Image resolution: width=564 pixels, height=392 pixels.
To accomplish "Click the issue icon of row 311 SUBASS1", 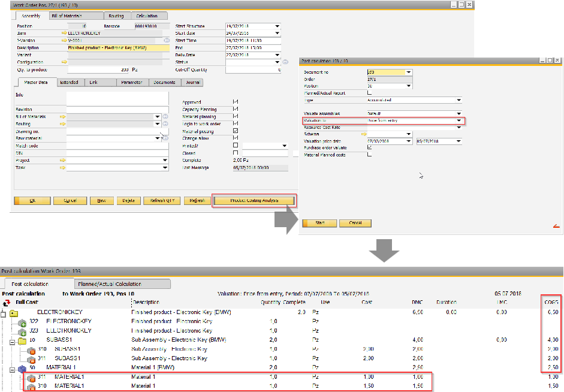I will pos(31,359).
